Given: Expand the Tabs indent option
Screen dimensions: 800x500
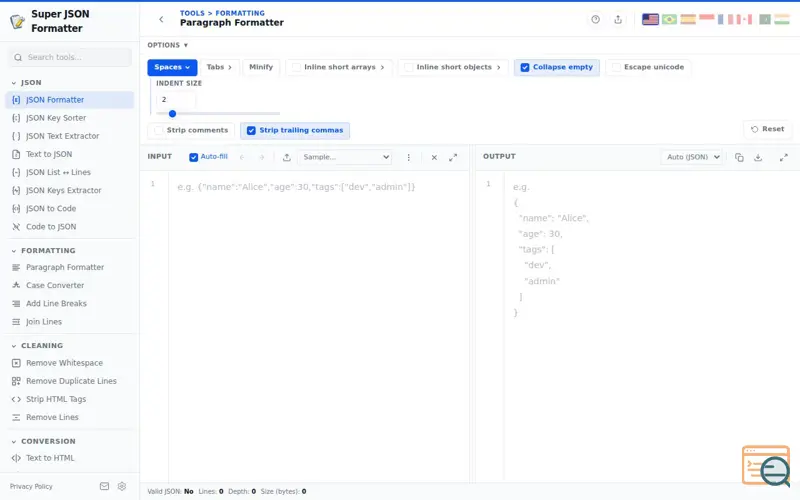Looking at the screenshot, I should point(219,67).
